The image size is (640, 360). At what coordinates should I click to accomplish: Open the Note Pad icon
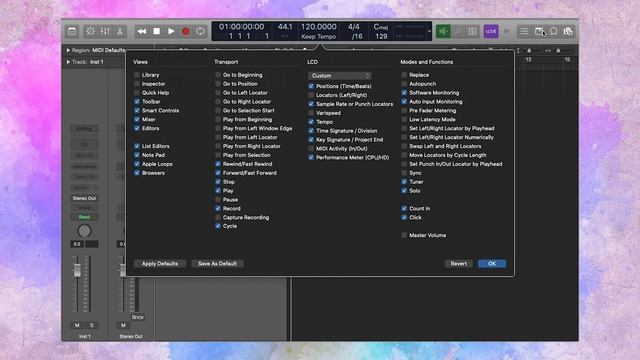click(x=539, y=31)
